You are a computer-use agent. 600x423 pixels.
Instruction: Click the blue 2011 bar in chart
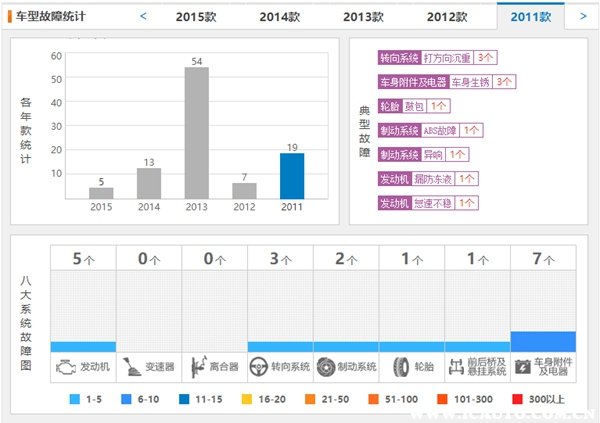point(292,176)
